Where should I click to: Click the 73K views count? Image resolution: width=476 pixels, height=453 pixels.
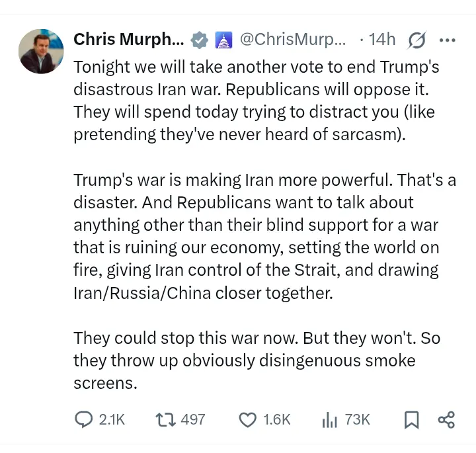tap(358, 419)
